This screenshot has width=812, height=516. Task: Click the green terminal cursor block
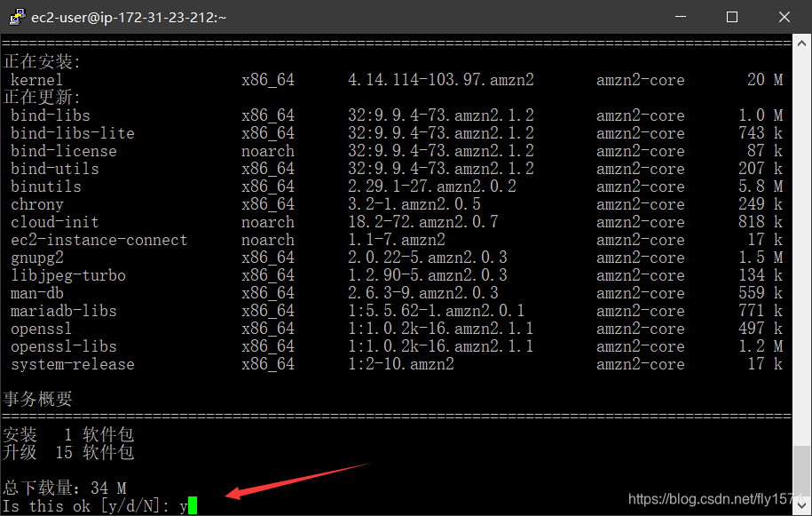[193, 505]
